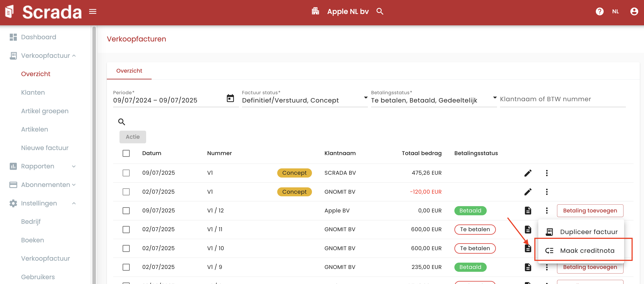Open the Periode calendar picker icon

click(230, 98)
